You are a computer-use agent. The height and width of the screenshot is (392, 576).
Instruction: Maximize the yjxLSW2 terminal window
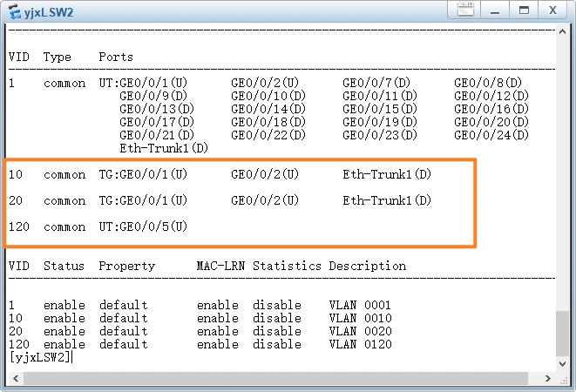(523, 10)
